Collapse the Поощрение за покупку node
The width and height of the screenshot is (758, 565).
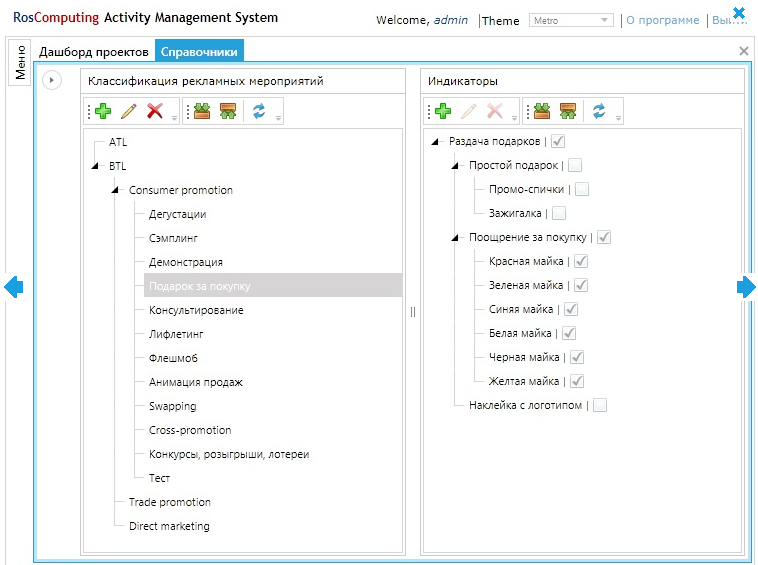455,237
